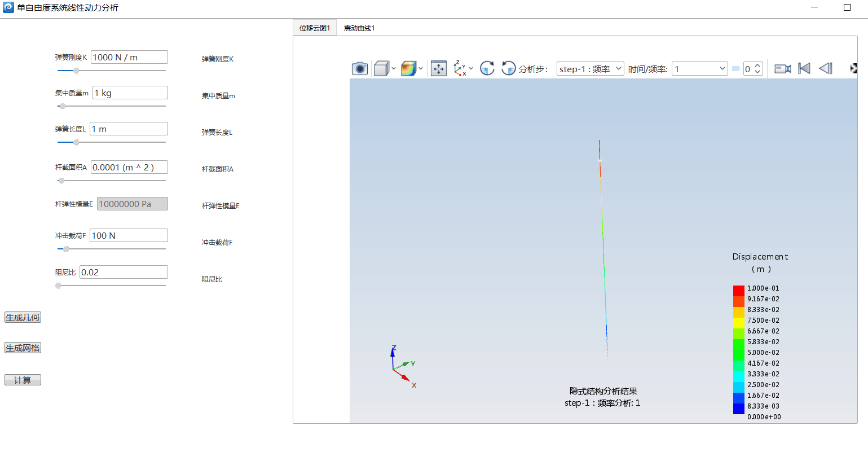868x474 pixels.
Task: Switch to the 位移云图1 tab
Action: coord(315,28)
